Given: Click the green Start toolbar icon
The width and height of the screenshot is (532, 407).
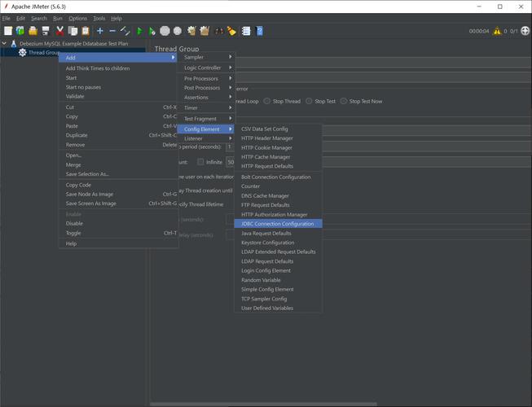Looking at the screenshot, I should coord(139,31).
